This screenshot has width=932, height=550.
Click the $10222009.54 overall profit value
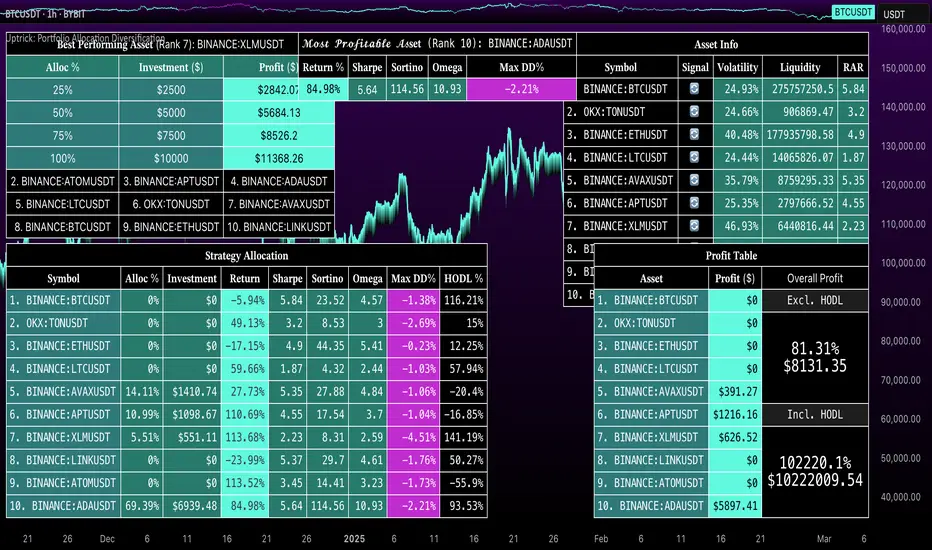(815, 480)
